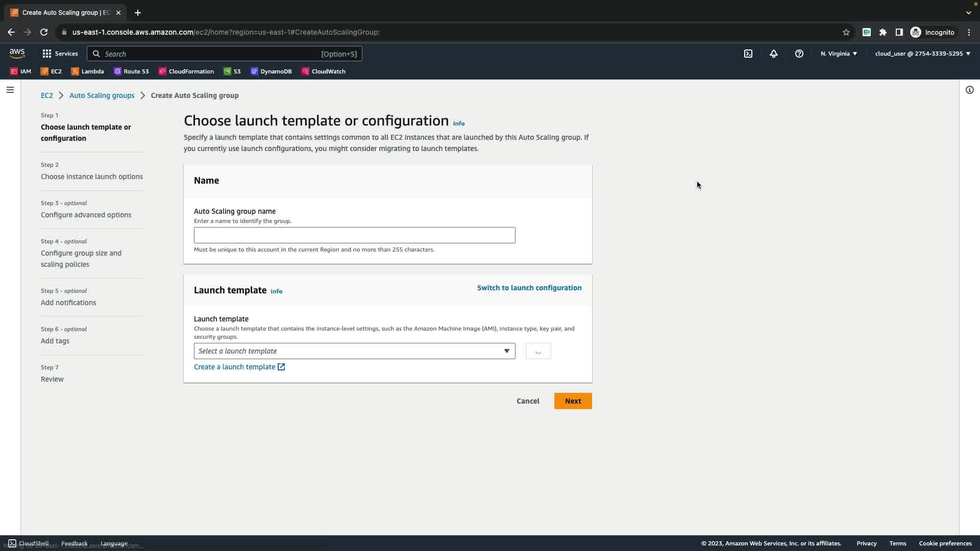The image size is (980, 551).
Task: Open the N. Virginia region dropdown
Action: click(x=838, y=54)
